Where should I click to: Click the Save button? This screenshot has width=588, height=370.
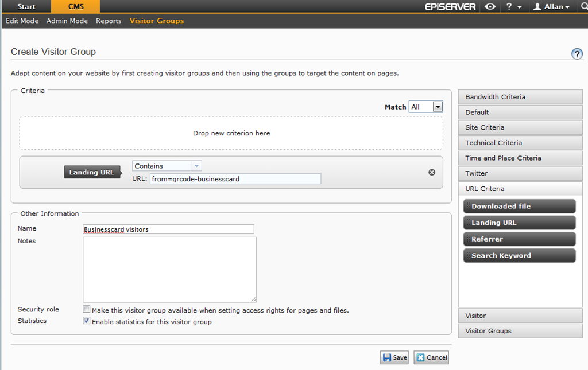pos(394,357)
